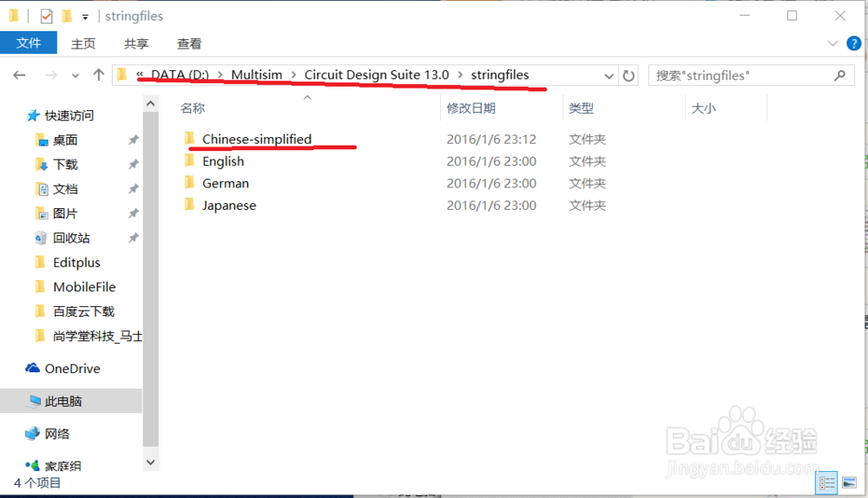Click navigation pane scroll down arrow
868x498 pixels.
150,462
